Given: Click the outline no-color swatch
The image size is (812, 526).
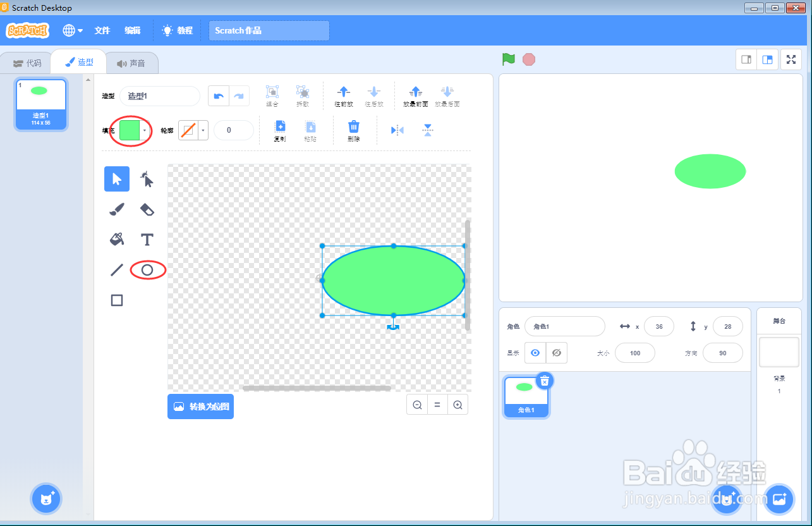Looking at the screenshot, I should 188,130.
